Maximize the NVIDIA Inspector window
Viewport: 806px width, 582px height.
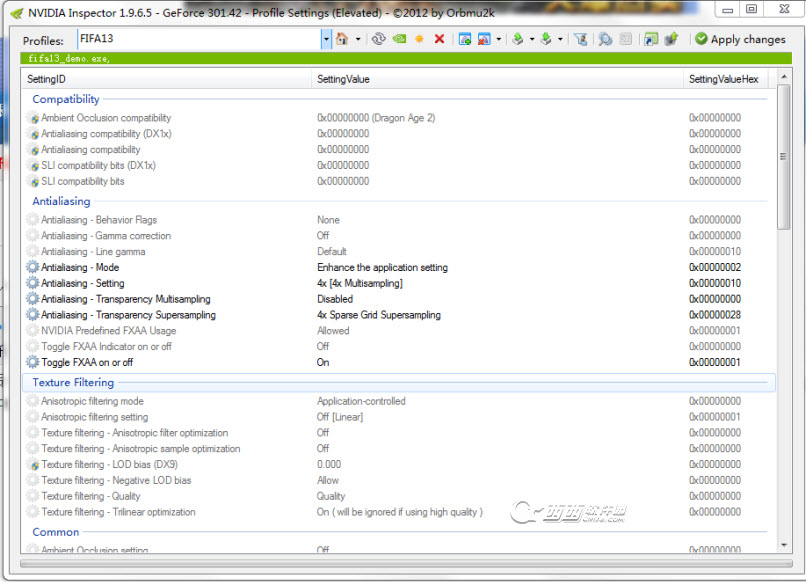(751, 9)
